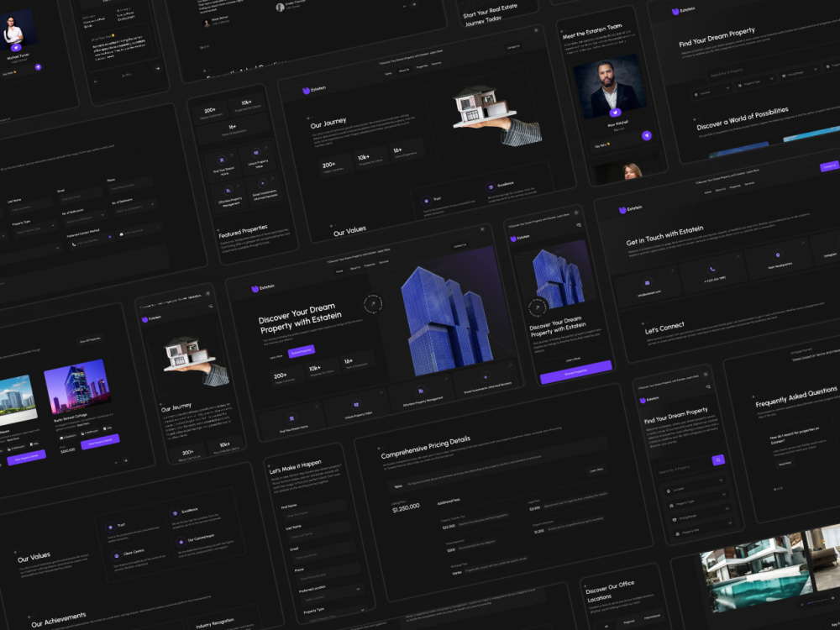Click the phone icon on the Get in Touch screen
840x630 pixels.
[712, 269]
